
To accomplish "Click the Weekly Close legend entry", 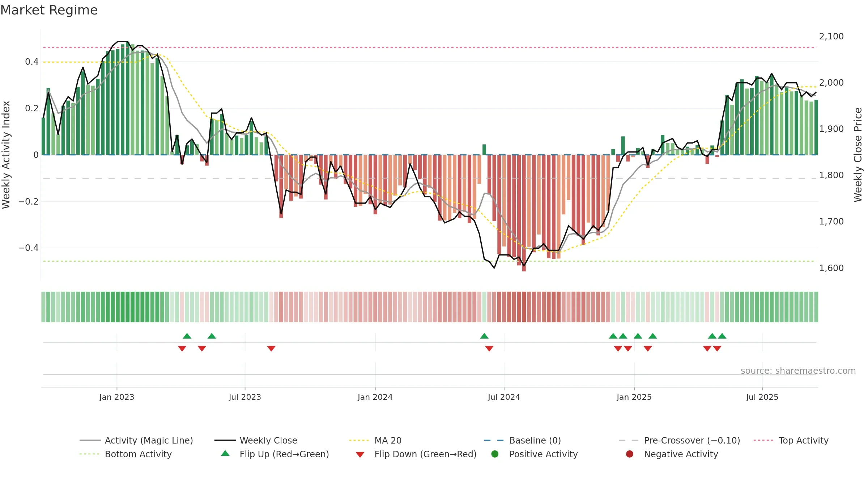I will click(256, 440).
